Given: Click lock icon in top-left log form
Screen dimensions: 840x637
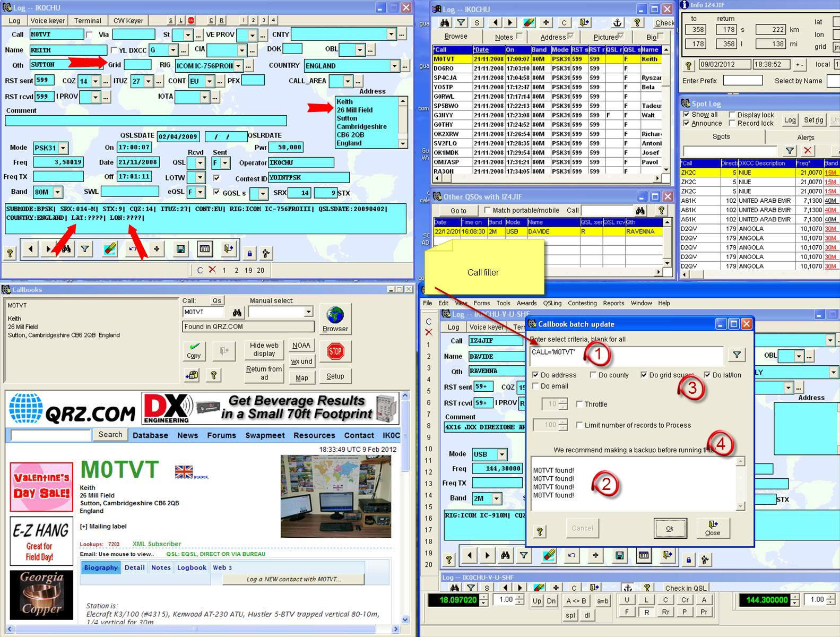Looking at the screenshot, I should [x=249, y=254].
